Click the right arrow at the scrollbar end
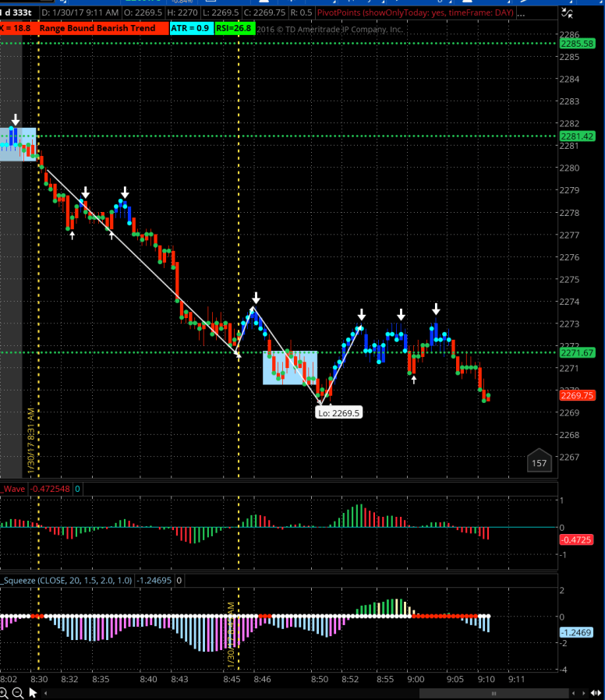Image resolution: width=605 pixels, height=700 pixels. [584, 693]
